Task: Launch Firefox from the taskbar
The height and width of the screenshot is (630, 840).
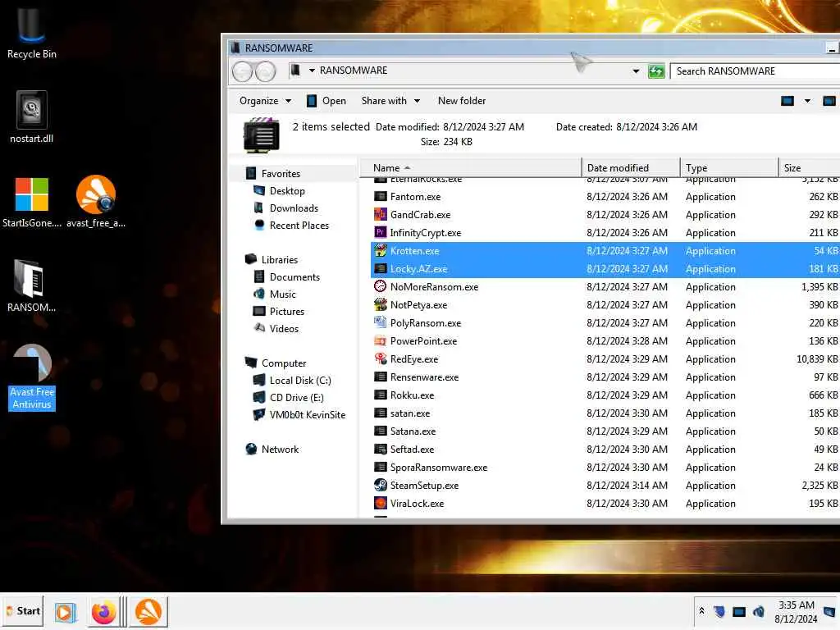Action: 103,612
